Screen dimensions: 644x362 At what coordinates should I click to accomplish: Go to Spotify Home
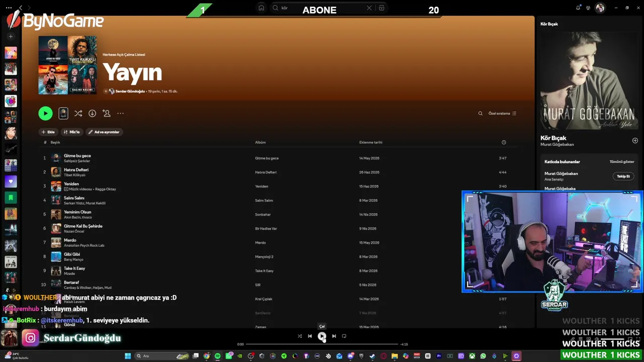point(261,8)
